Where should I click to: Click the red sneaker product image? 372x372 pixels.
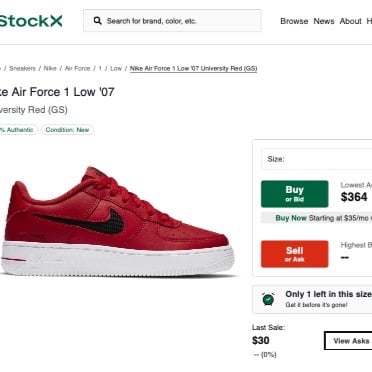tap(118, 221)
